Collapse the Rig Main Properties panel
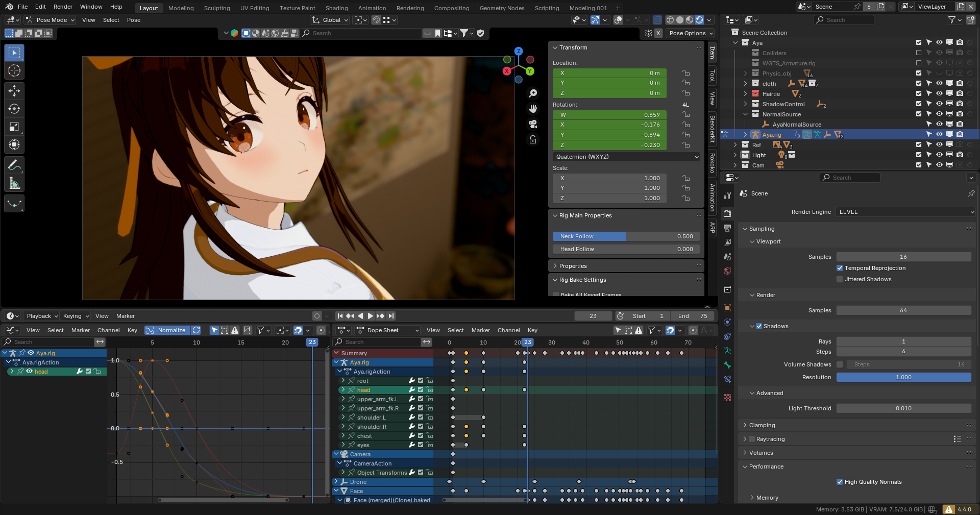Image resolution: width=980 pixels, height=515 pixels. pos(585,215)
